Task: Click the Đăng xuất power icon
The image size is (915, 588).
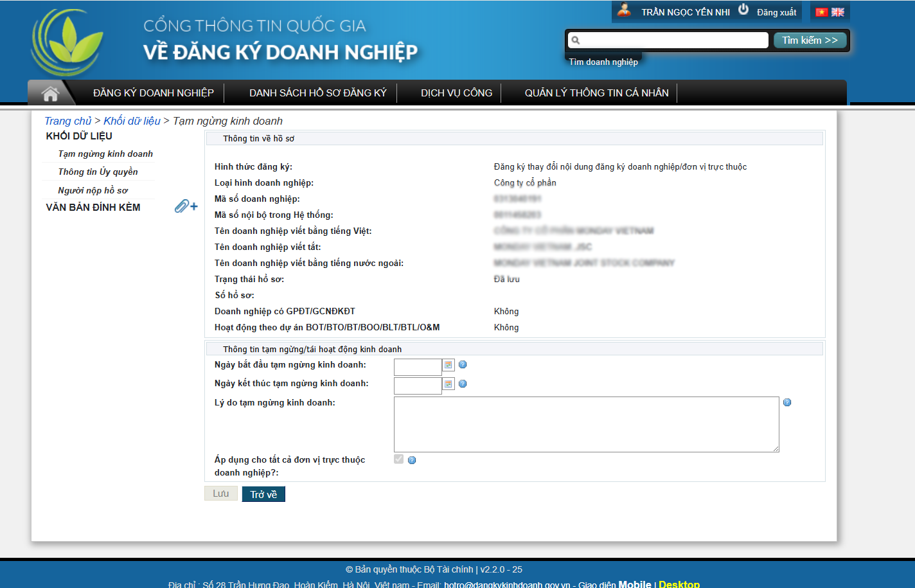Action: 743,10
